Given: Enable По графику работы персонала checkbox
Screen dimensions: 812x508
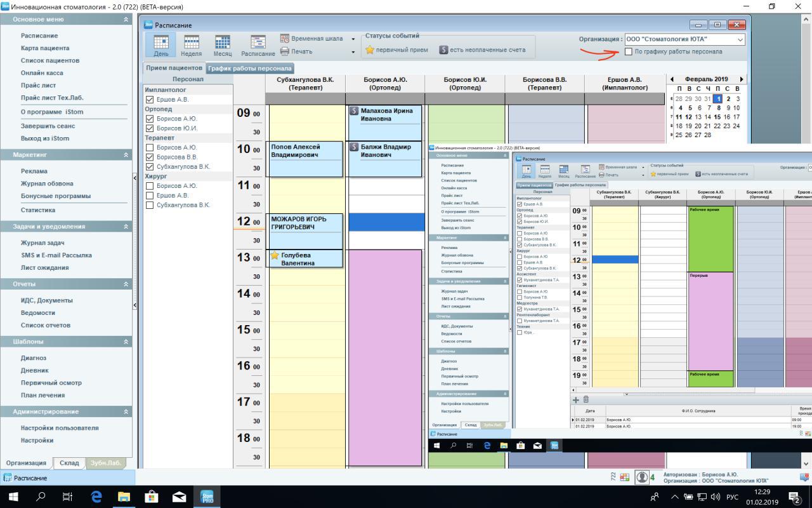Looking at the screenshot, I should [x=629, y=51].
